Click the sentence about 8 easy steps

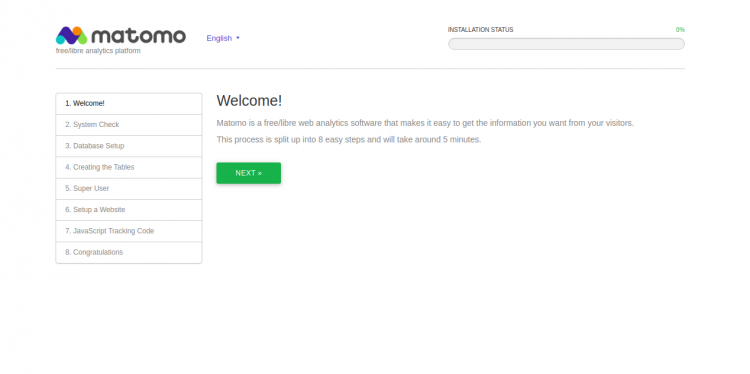click(x=349, y=140)
